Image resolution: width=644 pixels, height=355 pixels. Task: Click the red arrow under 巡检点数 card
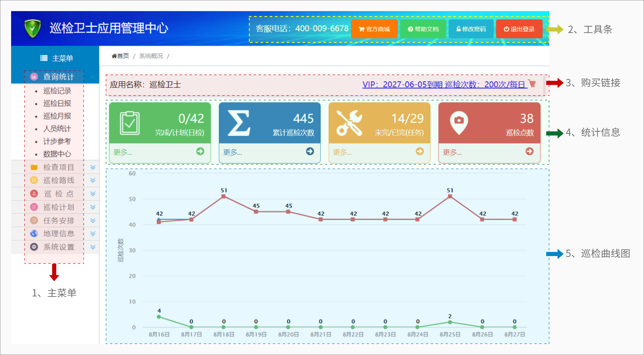click(x=530, y=151)
